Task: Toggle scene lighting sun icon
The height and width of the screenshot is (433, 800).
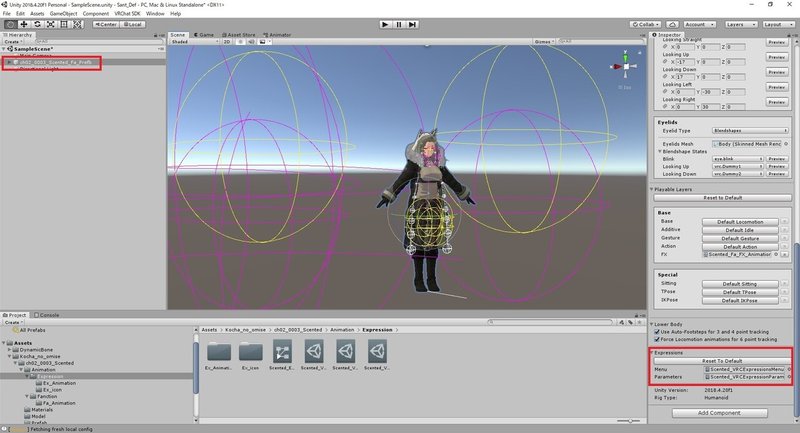Action: 240,42
